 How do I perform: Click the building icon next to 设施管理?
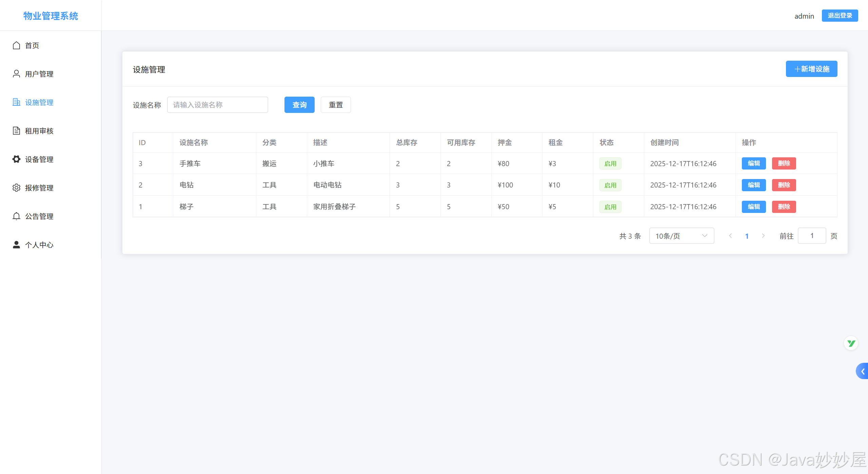click(x=16, y=102)
